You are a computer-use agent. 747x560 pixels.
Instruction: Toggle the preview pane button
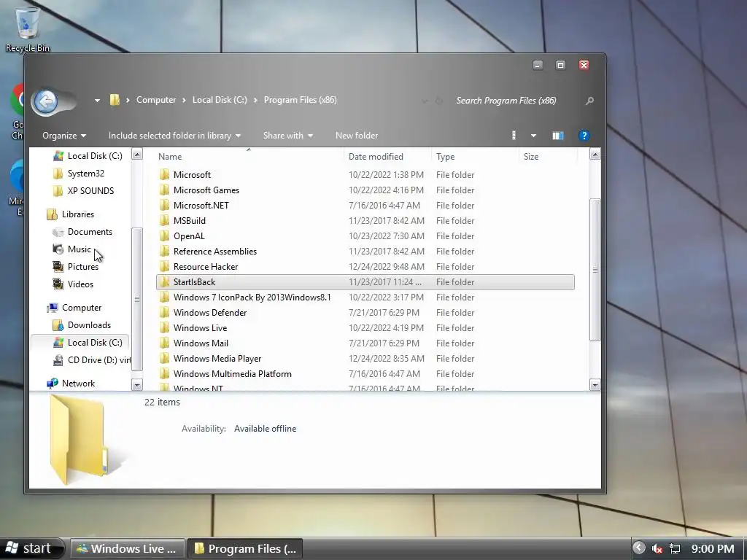(x=558, y=136)
